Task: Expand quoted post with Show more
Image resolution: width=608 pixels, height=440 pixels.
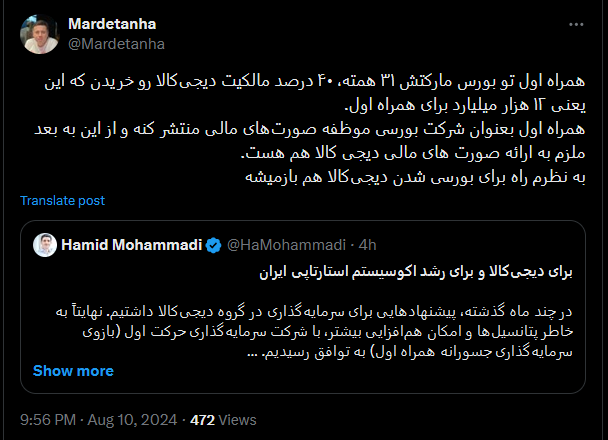Action: 73,370
